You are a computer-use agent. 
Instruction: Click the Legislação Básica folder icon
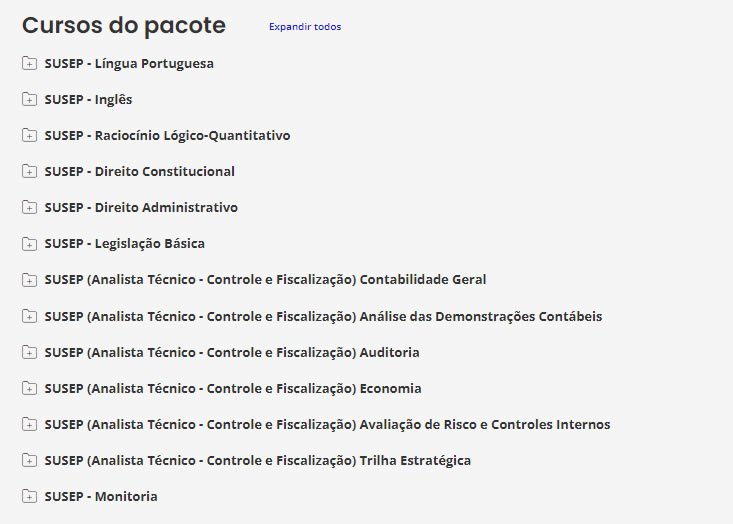coord(29,244)
